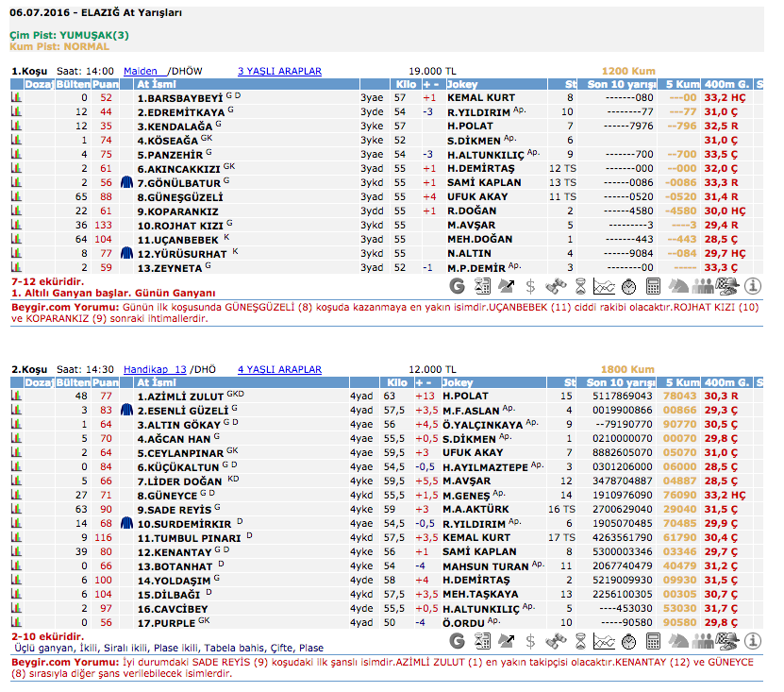The width and height of the screenshot is (784, 692).
Task: Click the Puan column header in race 1
Action: pos(106,84)
